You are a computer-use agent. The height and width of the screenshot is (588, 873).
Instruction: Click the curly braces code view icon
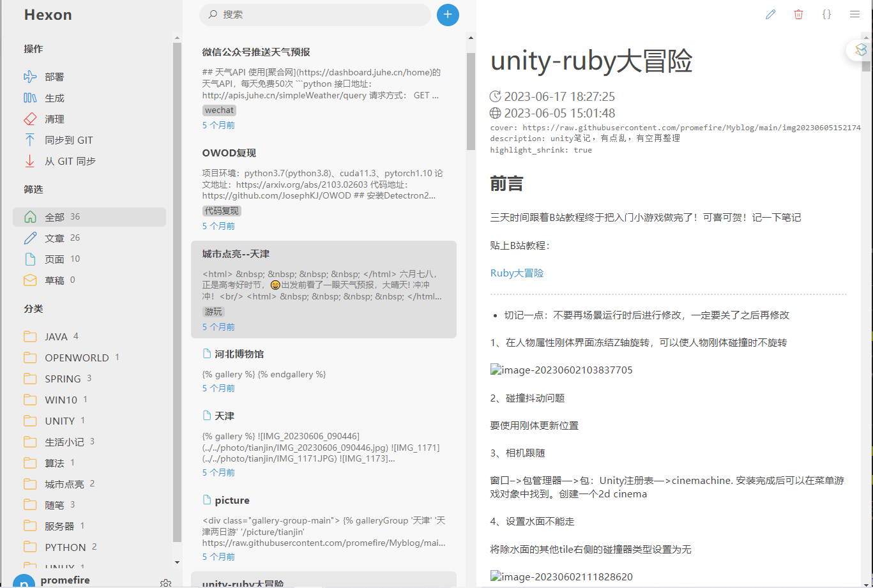(826, 14)
